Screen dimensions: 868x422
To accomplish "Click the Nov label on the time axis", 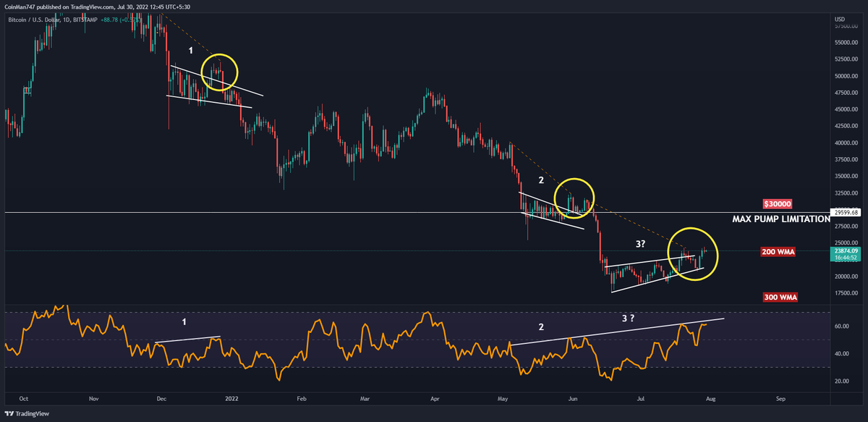I will 93,398.
